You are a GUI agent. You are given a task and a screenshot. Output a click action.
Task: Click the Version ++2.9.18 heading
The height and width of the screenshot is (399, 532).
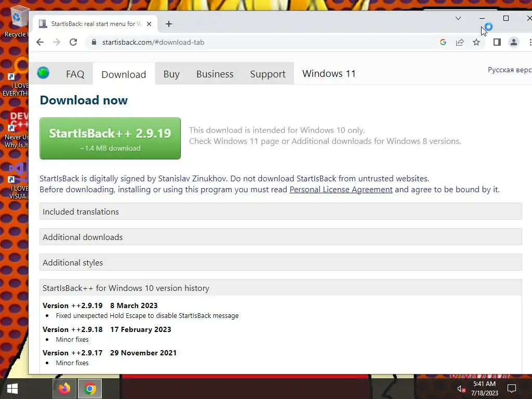pyautogui.click(x=107, y=329)
